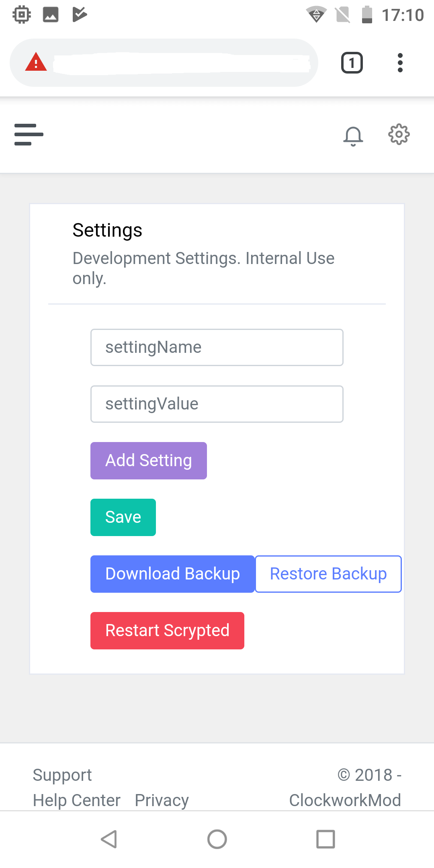Open the settings gear icon

click(x=399, y=135)
